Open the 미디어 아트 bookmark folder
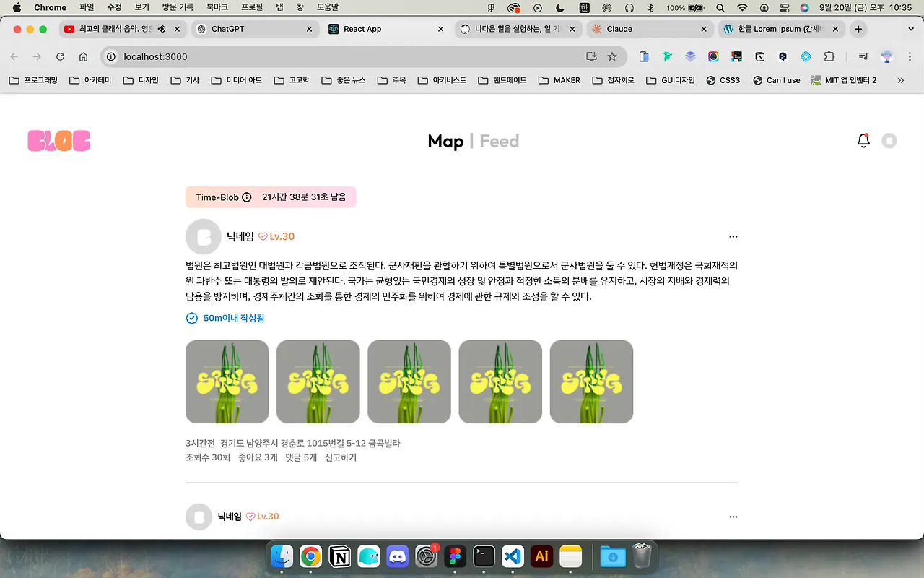924x578 pixels. click(x=237, y=80)
